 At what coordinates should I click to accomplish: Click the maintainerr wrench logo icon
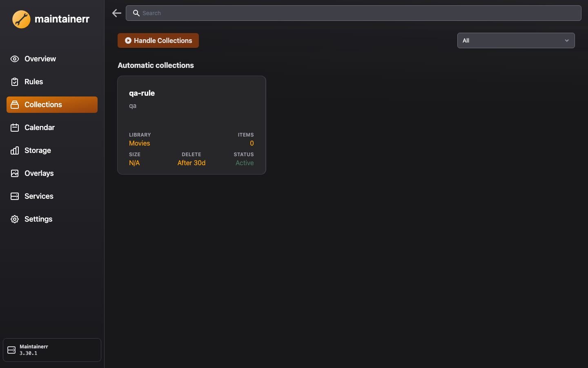[x=21, y=19]
